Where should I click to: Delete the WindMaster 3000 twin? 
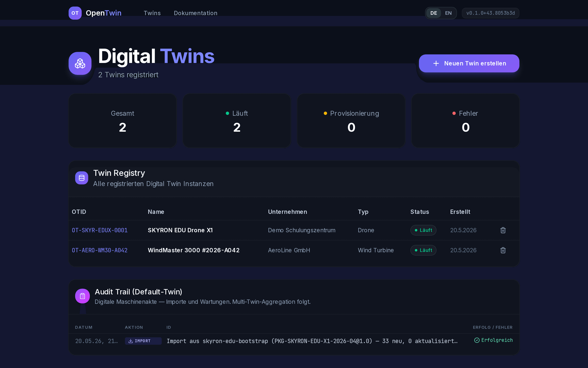(503, 250)
